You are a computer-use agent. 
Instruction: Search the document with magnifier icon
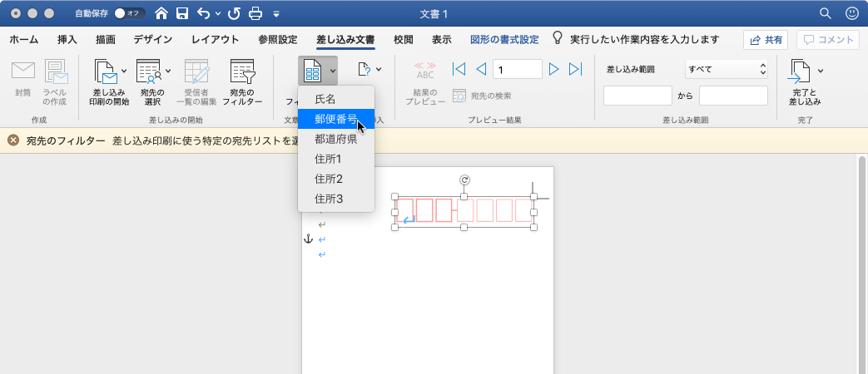coord(825,13)
